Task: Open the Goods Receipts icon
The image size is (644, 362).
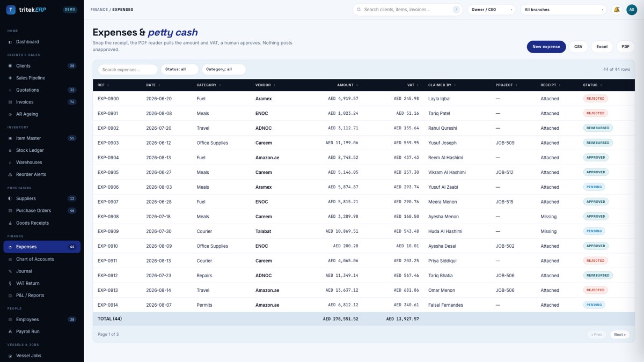Action: point(10,223)
